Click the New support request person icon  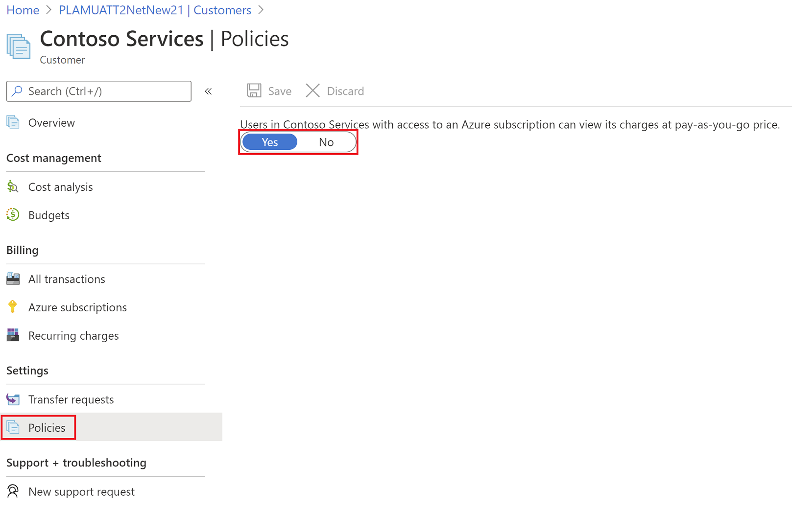(13, 491)
